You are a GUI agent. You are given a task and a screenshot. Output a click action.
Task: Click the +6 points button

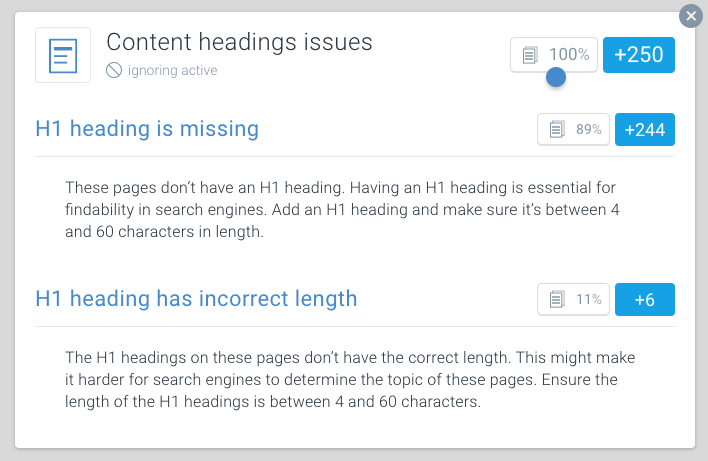tap(645, 299)
